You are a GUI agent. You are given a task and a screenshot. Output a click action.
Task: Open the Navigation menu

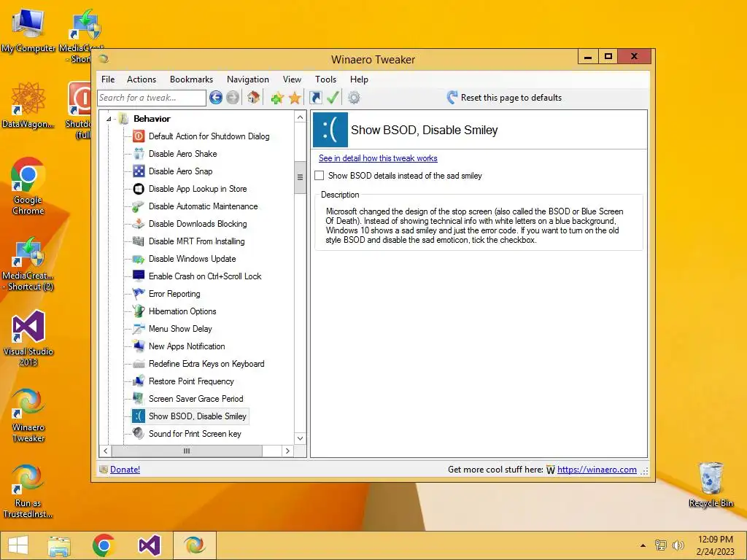click(248, 79)
